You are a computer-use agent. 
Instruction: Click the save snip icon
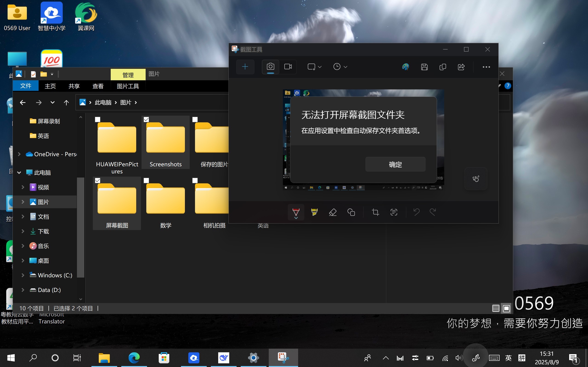point(424,67)
